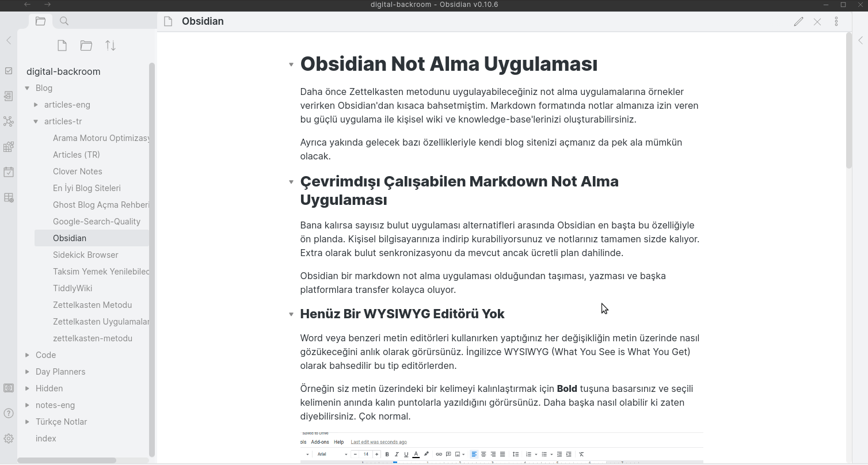The image size is (868, 465).
Task: Navigate back with the title bar arrow
Action: (x=27, y=5)
